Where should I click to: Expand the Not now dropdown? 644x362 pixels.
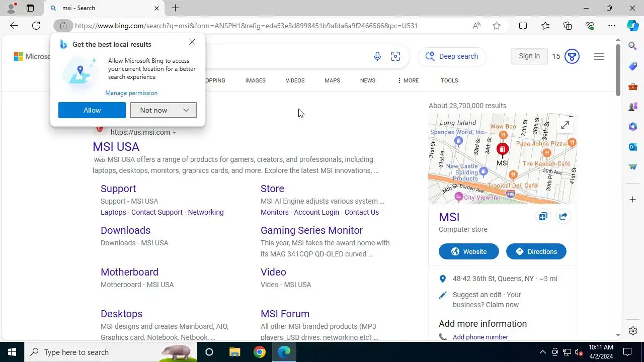click(x=186, y=110)
